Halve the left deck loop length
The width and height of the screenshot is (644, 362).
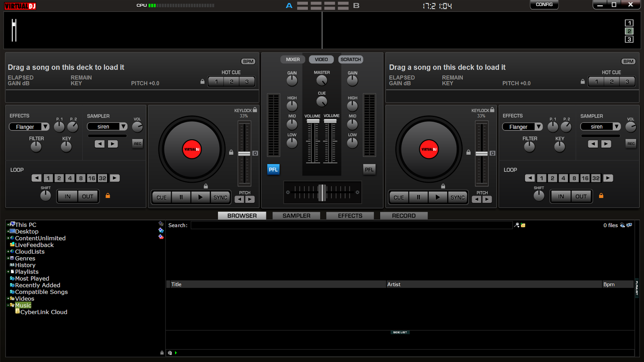coord(37,178)
